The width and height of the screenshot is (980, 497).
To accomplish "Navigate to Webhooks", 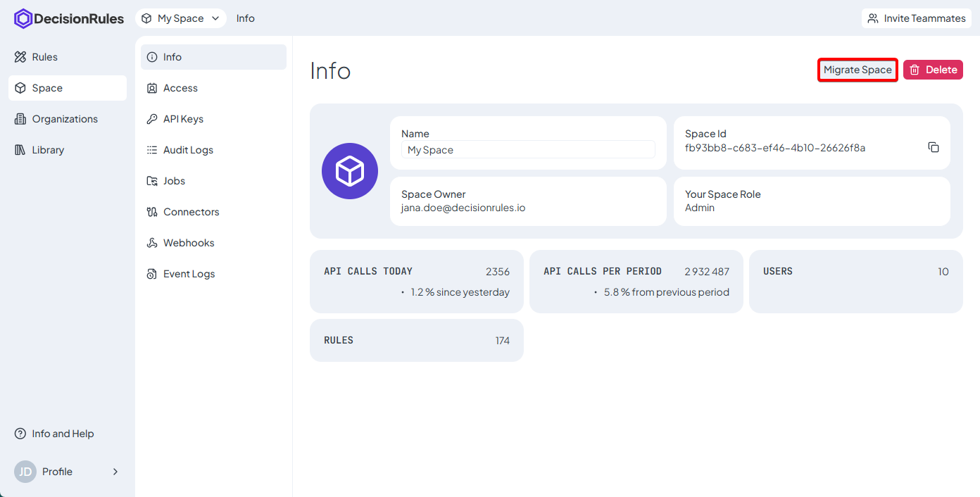I will pyautogui.click(x=189, y=243).
